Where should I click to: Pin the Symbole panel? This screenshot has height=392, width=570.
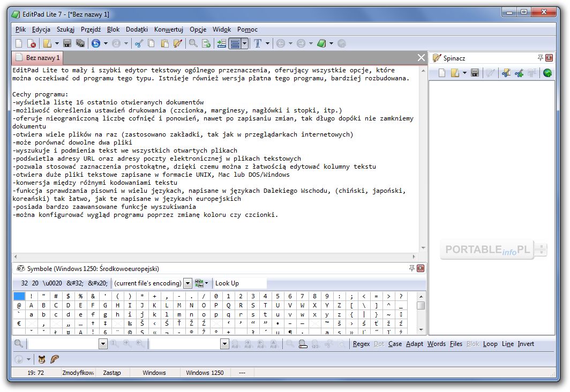[411, 268]
